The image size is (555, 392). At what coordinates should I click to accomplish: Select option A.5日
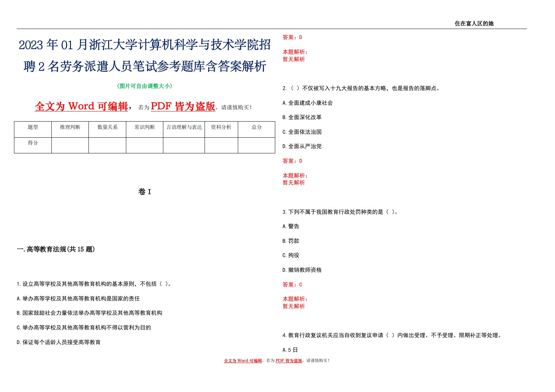click(x=290, y=350)
